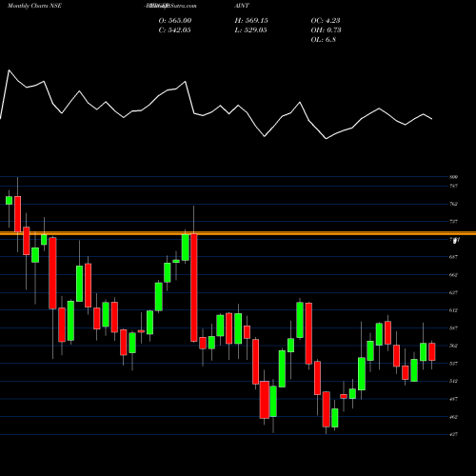Click the 587 price axis label
Screen dimensions: 476x476
(454, 327)
